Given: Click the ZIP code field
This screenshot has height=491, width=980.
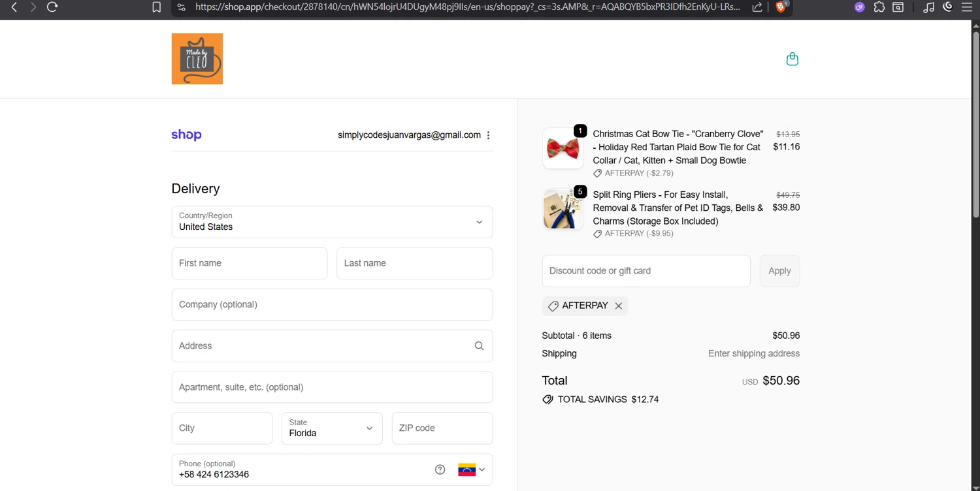Looking at the screenshot, I should (x=442, y=428).
